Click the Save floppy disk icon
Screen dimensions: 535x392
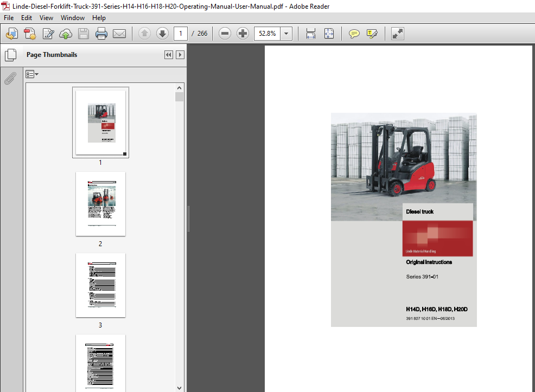coord(83,34)
